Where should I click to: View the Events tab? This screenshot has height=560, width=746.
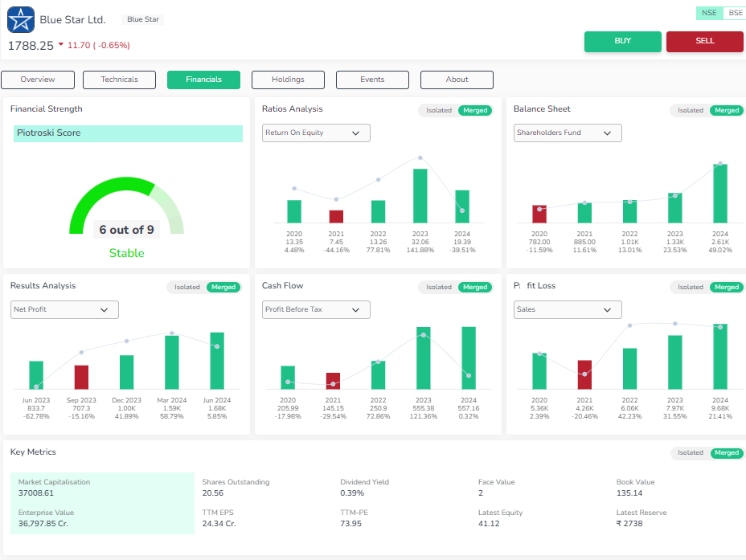(x=372, y=80)
